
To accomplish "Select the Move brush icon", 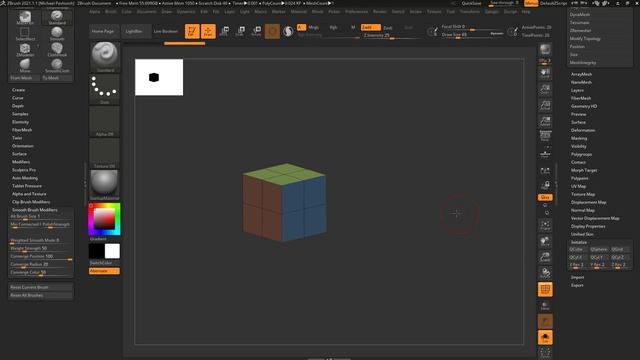I will (x=25, y=65).
